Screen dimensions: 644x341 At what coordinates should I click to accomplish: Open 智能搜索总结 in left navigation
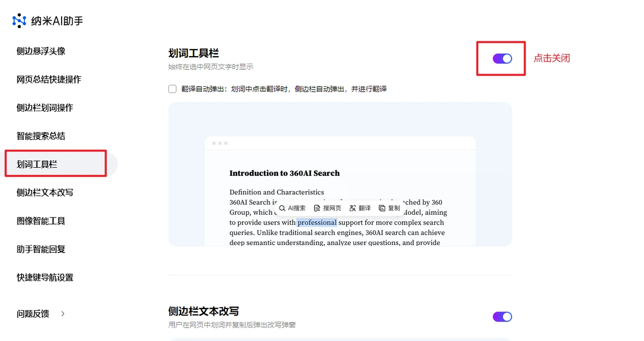click(x=41, y=136)
